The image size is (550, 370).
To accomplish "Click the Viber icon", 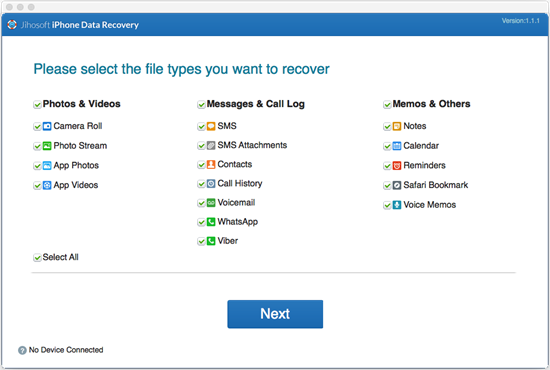I will tap(211, 241).
